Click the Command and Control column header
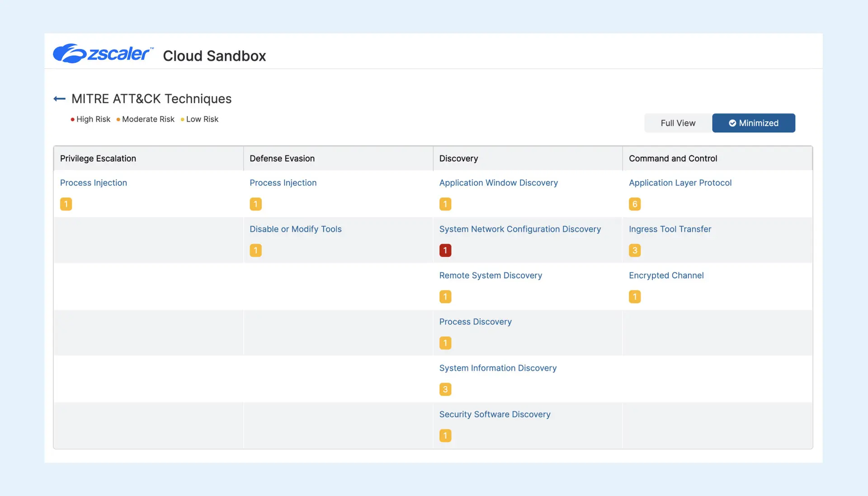Image resolution: width=868 pixels, height=496 pixels. pos(717,158)
